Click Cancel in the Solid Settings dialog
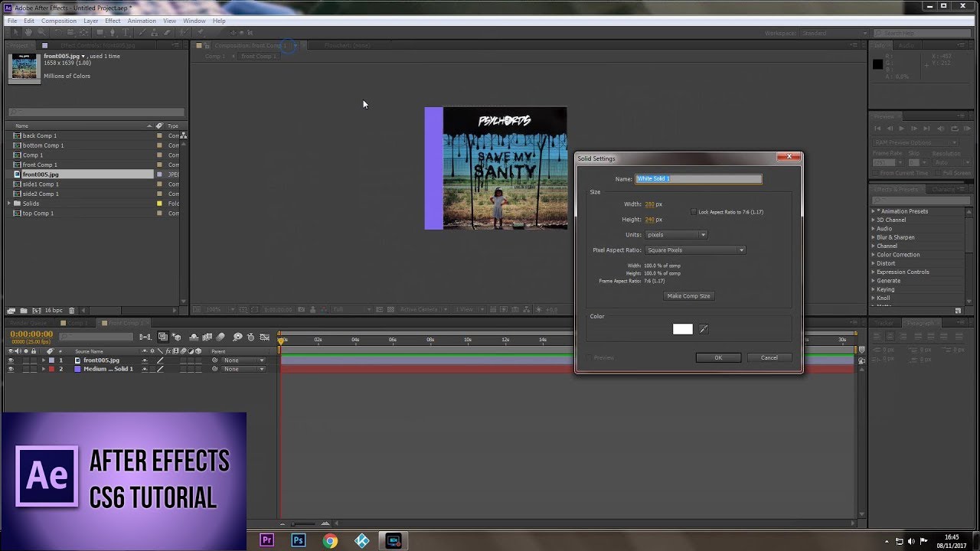 [769, 357]
